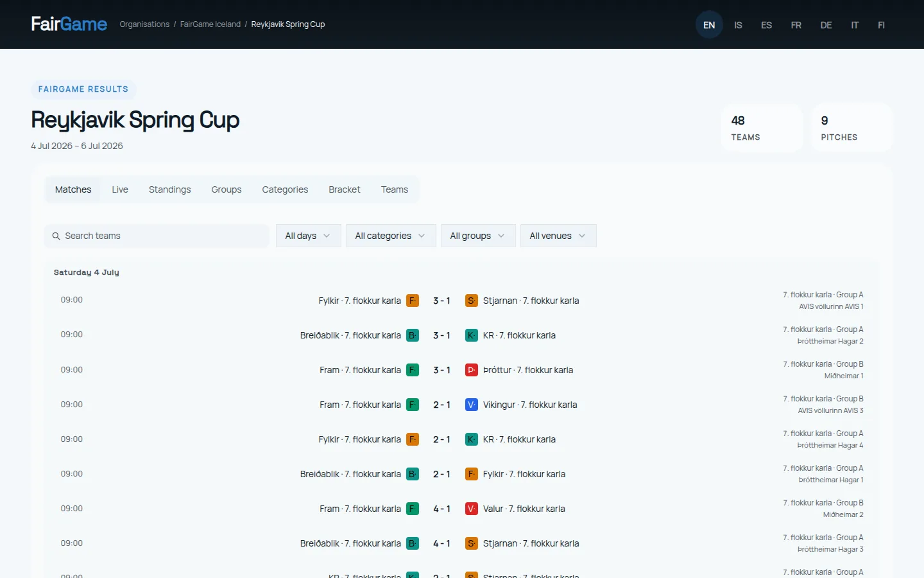Click the Search teams field
The width and height of the screenshot is (924, 578).
pyautogui.click(x=157, y=236)
